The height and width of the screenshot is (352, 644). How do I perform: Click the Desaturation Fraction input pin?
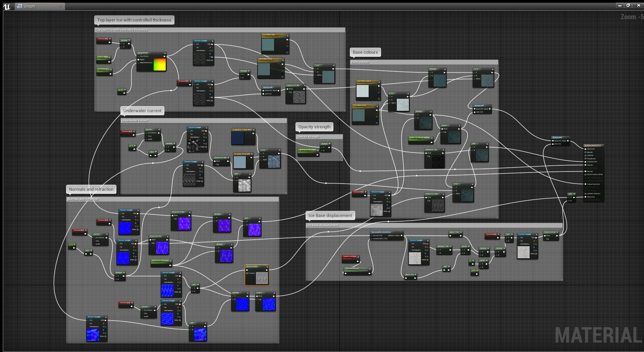[x=247, y=273]
